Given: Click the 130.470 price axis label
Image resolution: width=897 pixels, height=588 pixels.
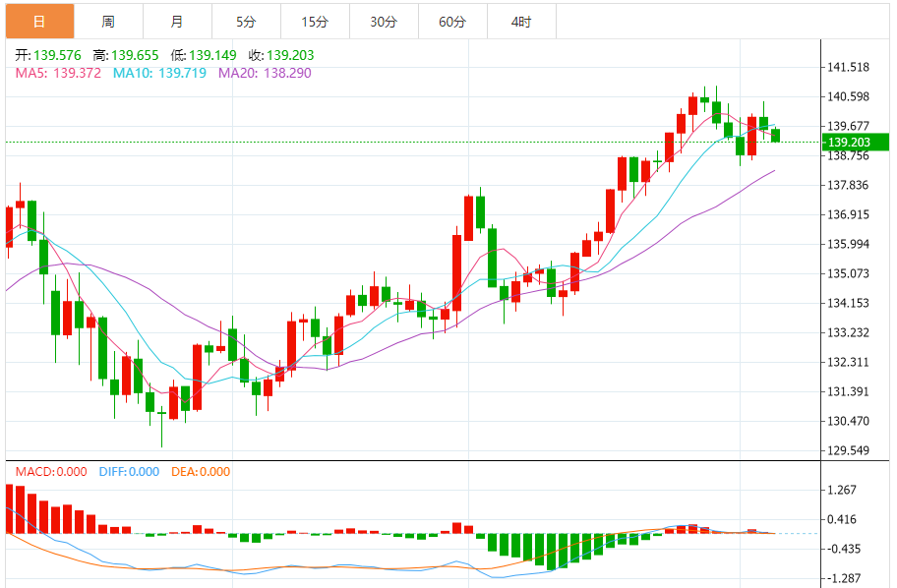Looking at the screenshot, I should coord(849,421).
